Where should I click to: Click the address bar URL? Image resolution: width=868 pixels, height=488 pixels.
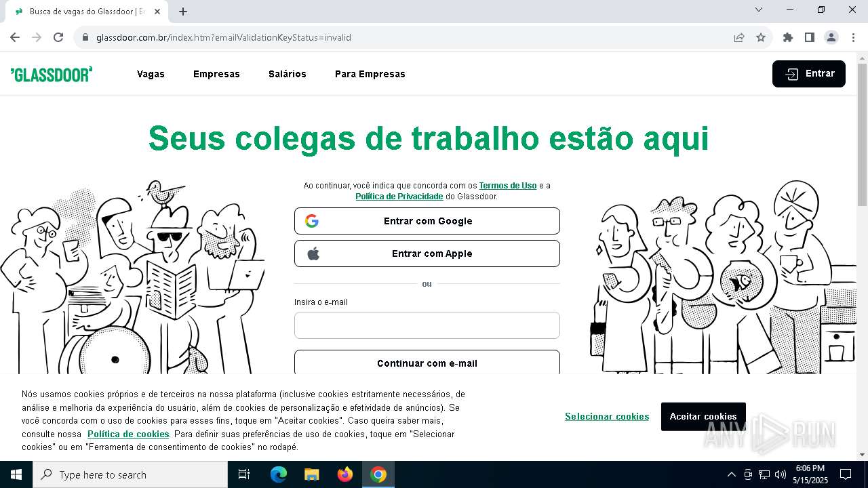(x=224, y=37)
